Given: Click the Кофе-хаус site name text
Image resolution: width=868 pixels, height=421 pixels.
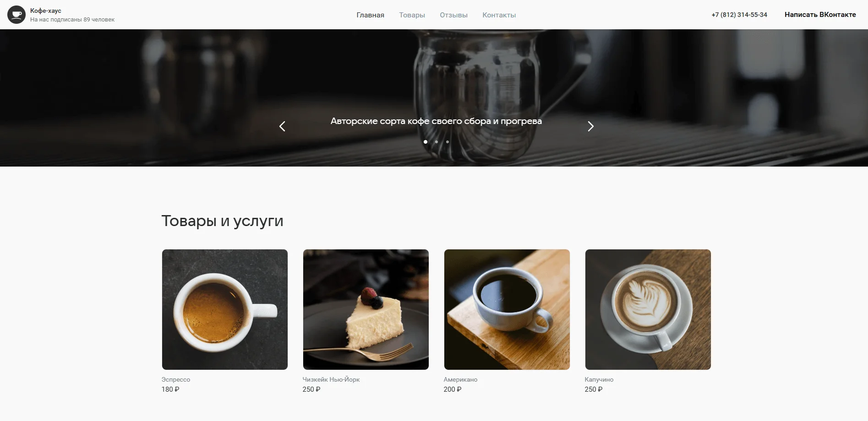Looking at the screenshot, I should (x=46, y=11).
